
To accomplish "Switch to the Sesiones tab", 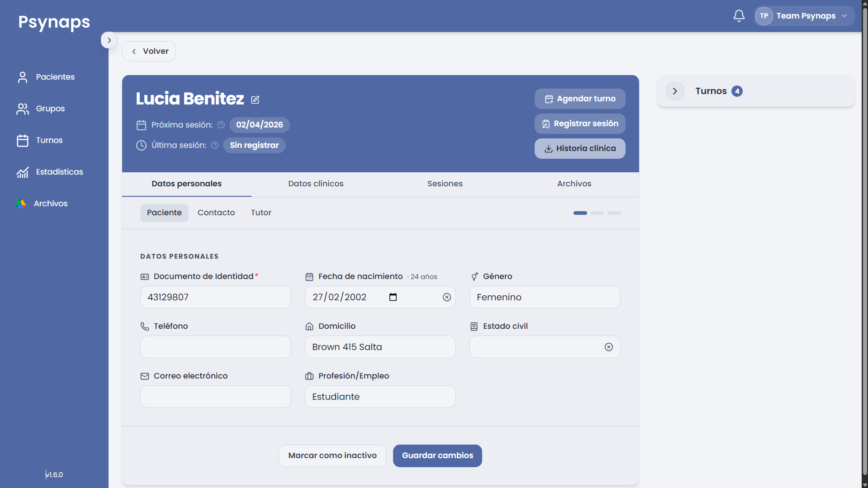I will coord(445,184).
